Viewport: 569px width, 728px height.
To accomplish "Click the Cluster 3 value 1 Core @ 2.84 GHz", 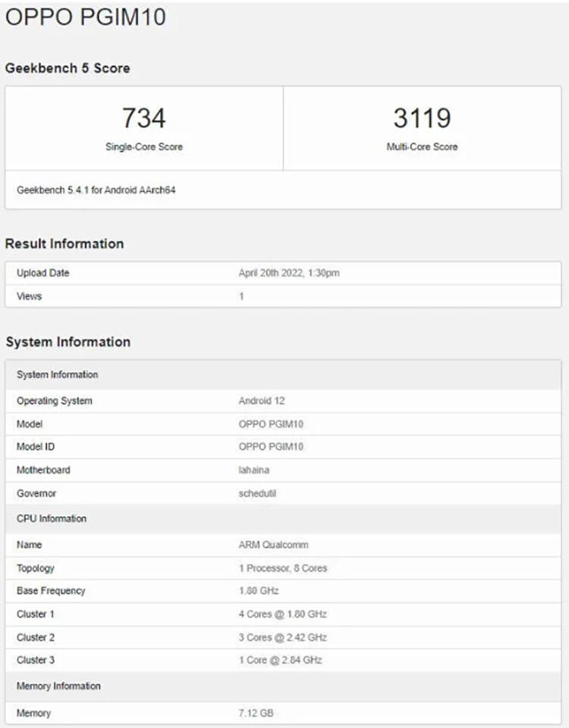I will [280, 660].
